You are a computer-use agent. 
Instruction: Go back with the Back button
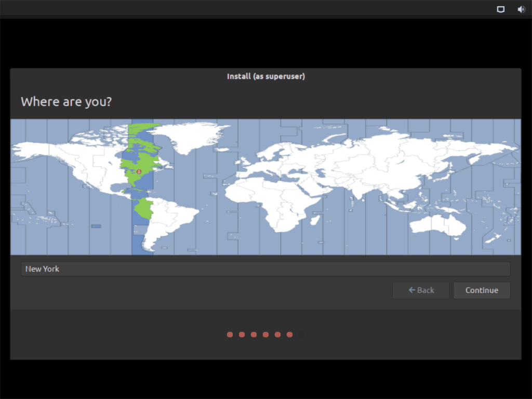[x=421, y=290]
